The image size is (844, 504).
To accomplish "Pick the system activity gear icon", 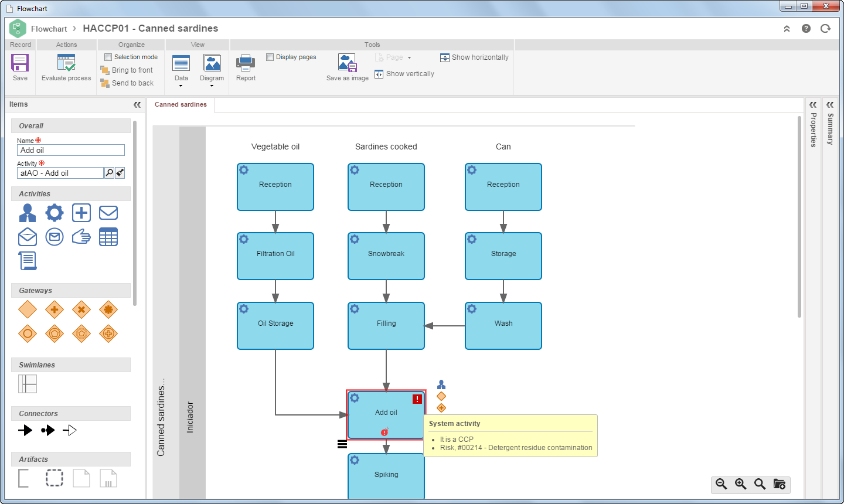I will [x=55, y=213].
